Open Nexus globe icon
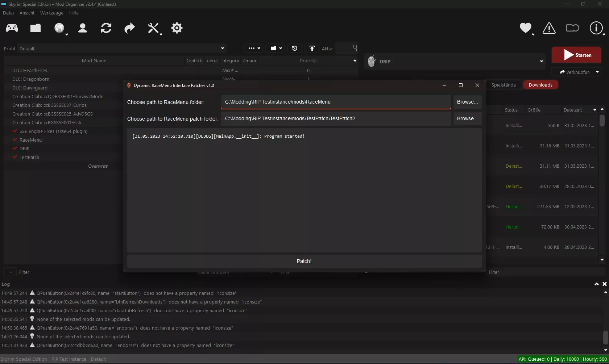 59,28
